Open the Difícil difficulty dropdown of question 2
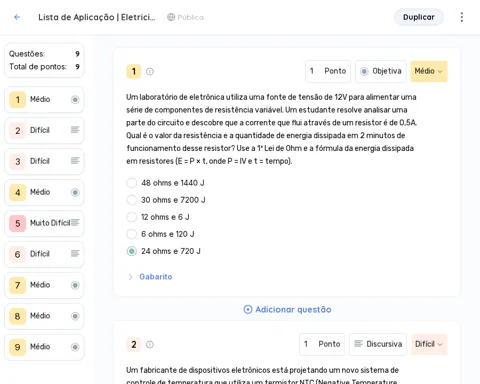This screenshot has height=384, width=480. coord(429,344)
